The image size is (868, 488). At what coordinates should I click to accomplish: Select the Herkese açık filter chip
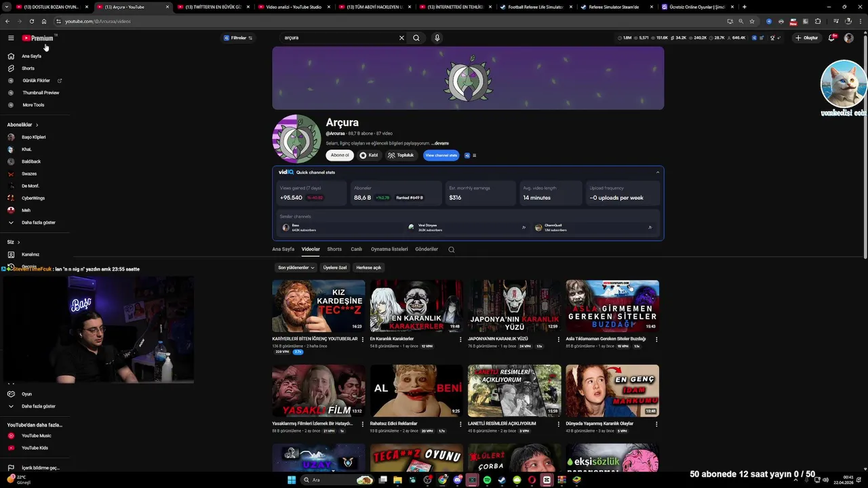369,268
